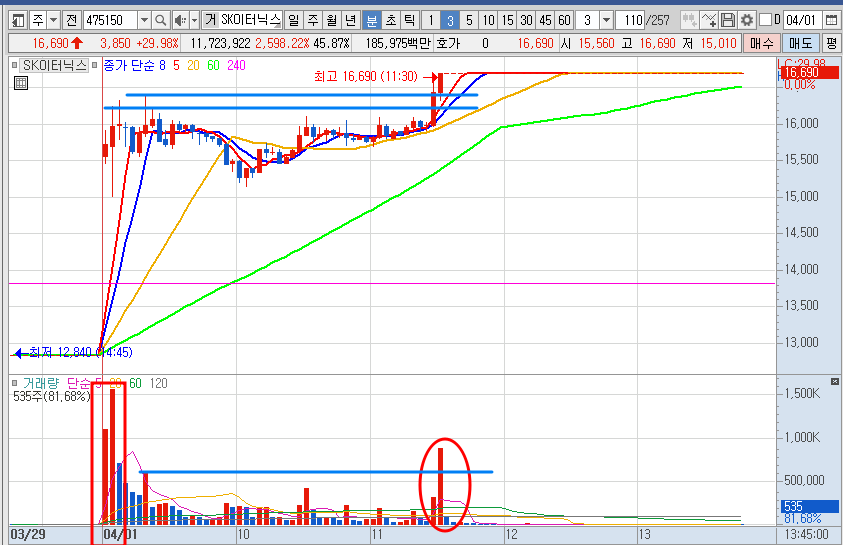This screenshot has height=545, width=843.
Task: Click the 매수 buy button
Action: [x=762, y=43]
